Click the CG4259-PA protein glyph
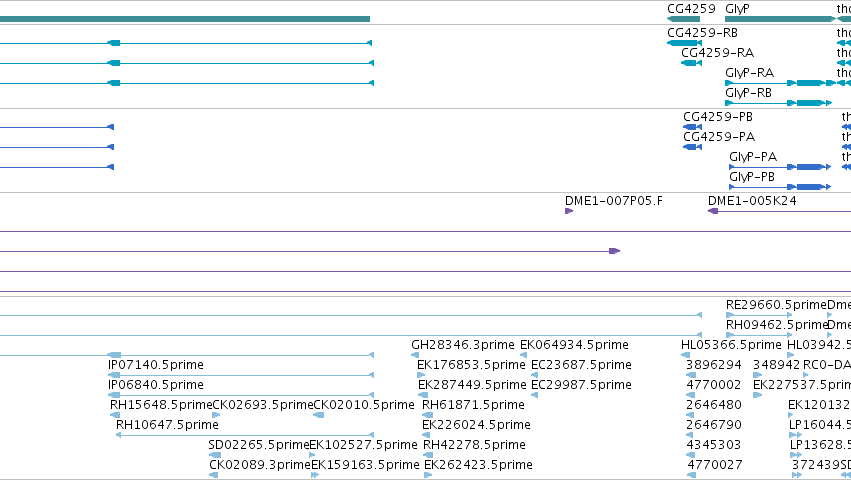Viewport: 851px width, 480px height. 693,147
